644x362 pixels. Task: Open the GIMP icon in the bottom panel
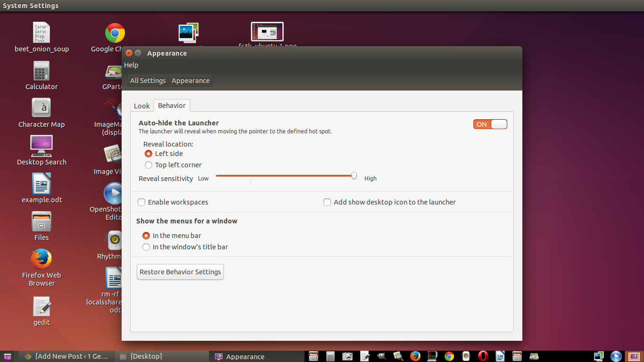point(381,356)
